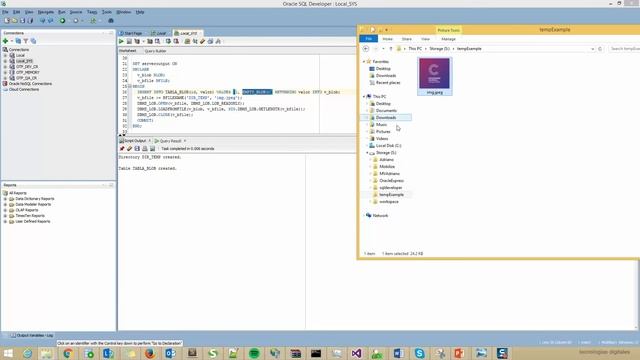
Task: Select the Cloud Connections node
Action: pyautogui.click(x=24, y=89)
